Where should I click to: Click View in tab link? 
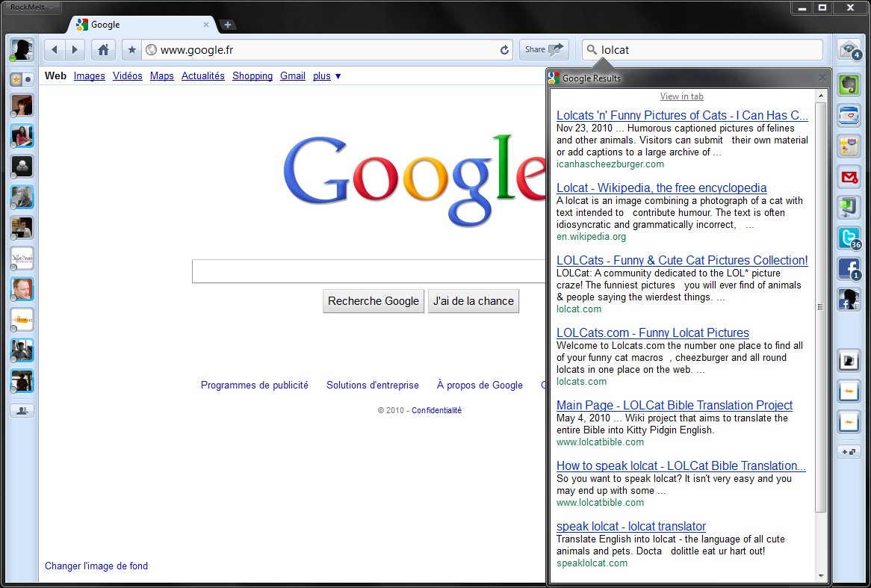pyautogui.click(x=681, y=96)
